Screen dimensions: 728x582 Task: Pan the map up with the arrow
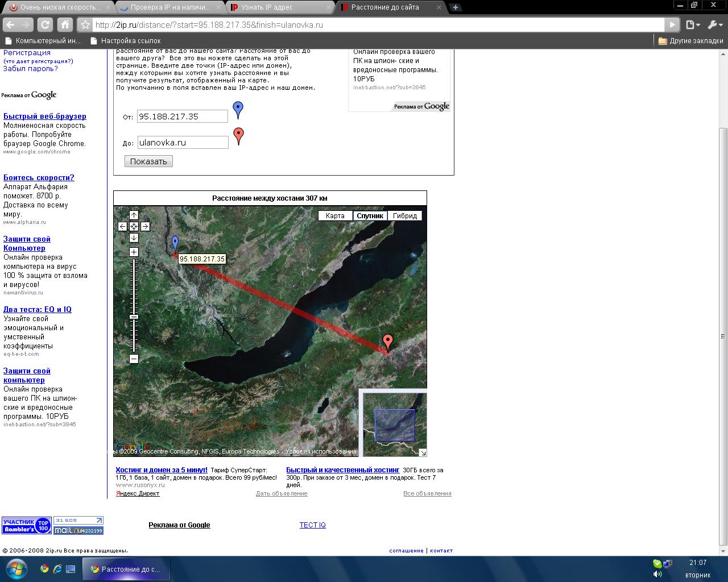134,215
